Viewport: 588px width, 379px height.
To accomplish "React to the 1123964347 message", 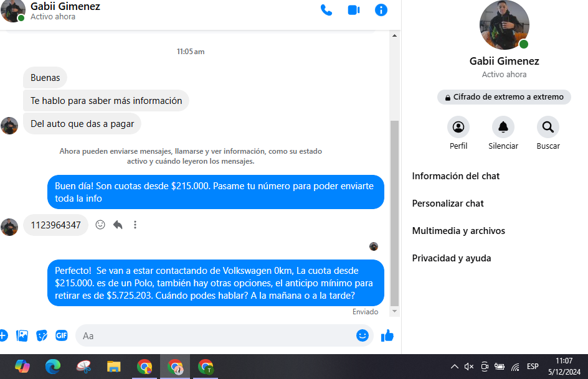I will (x=100, y=225).
